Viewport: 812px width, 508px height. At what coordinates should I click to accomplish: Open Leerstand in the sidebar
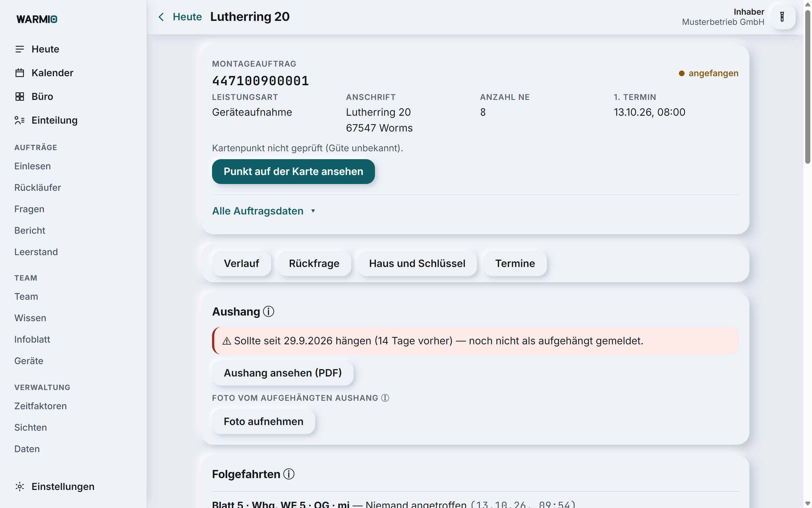[36, 252]
